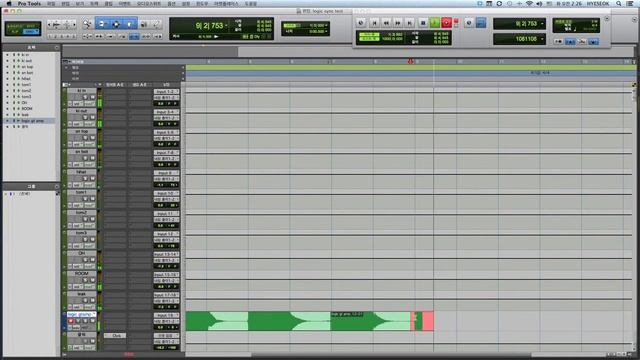The width and height of the screenshot is (640, 360).
Task: Open the 도움말 (Help) menu
Action: pyautogui.click(x=251, y=3)
